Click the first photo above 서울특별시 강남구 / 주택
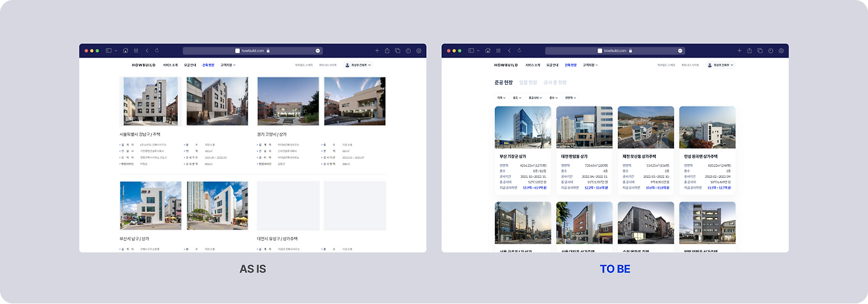Viewport: 868px width, 304px height. pyautogui.click(x=150, y=101)
